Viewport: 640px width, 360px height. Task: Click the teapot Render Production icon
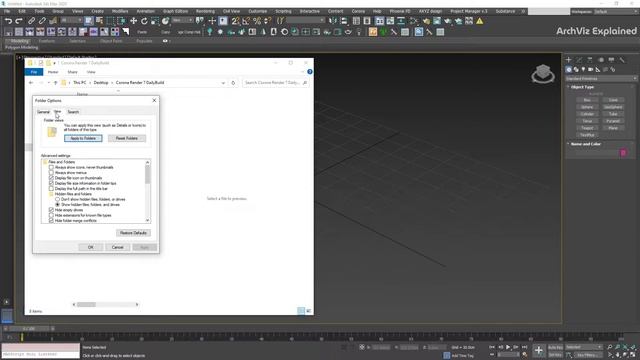pyautogui.click(x=448, y=21)
